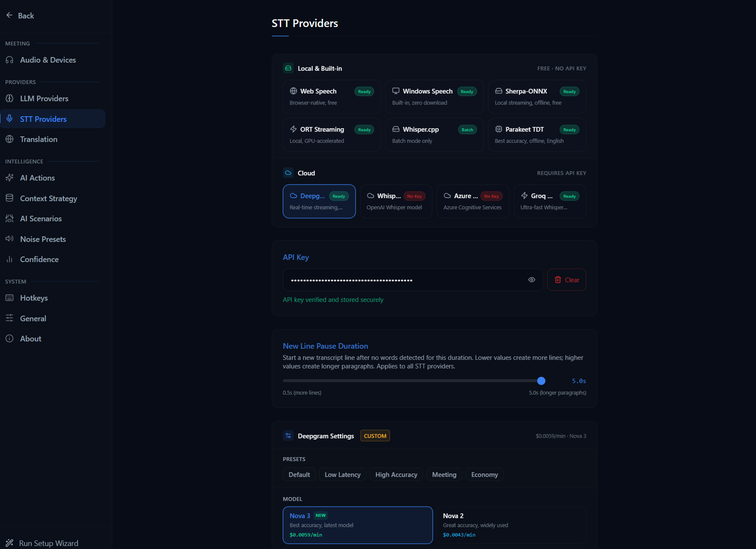Screen dimensions: 756x549
Task: Open the Translation section
Action: point(39,139)
